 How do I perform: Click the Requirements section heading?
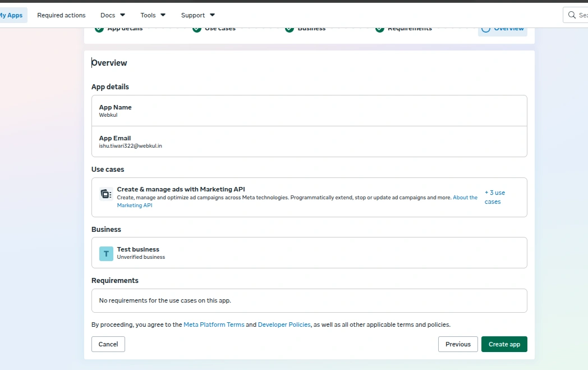(115, 281)
